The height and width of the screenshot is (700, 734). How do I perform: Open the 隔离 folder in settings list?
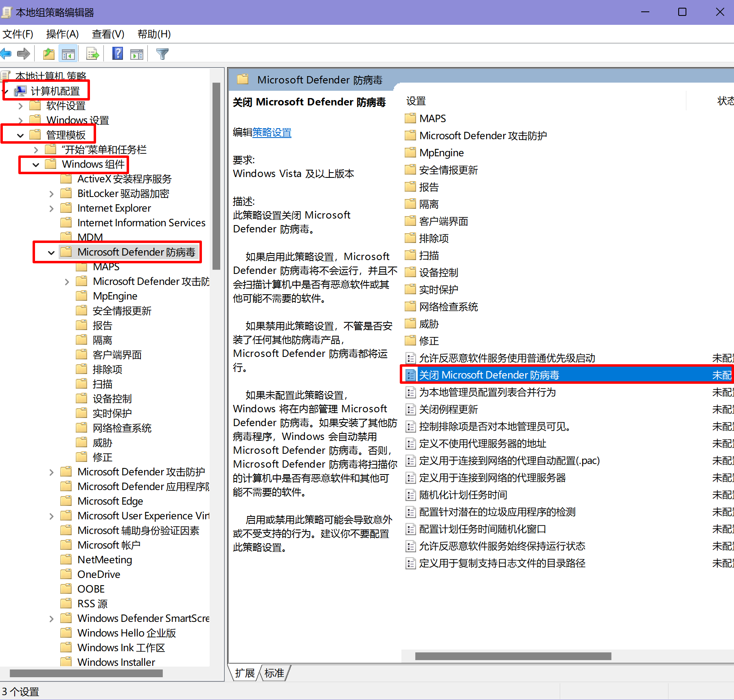pyautogui.click(x=422, y=204)
